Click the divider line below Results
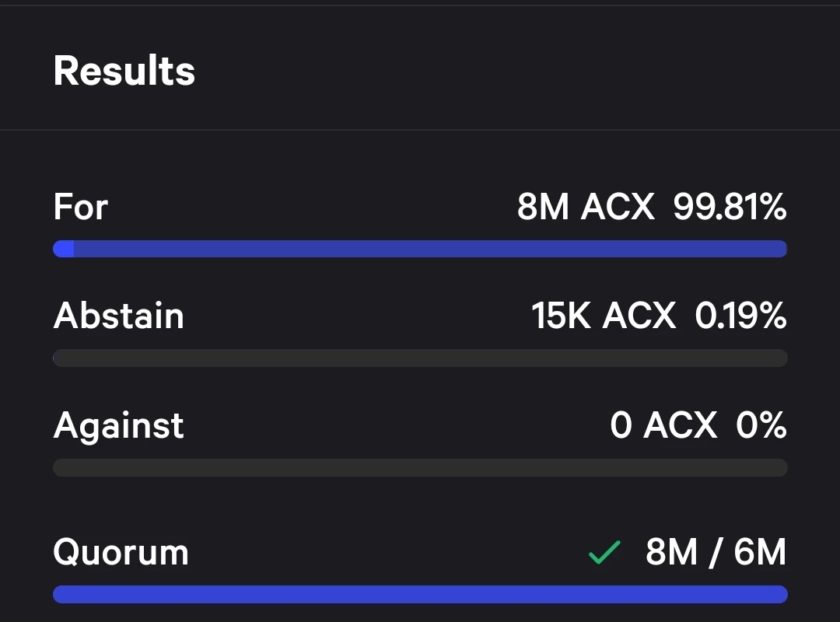Viewport: 840px width, 622px height. [420, 129]
